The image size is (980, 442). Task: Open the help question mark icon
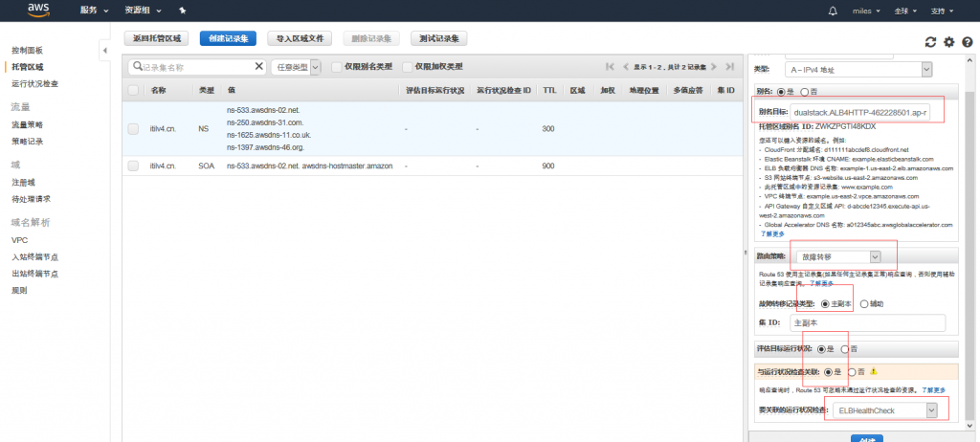968,42
